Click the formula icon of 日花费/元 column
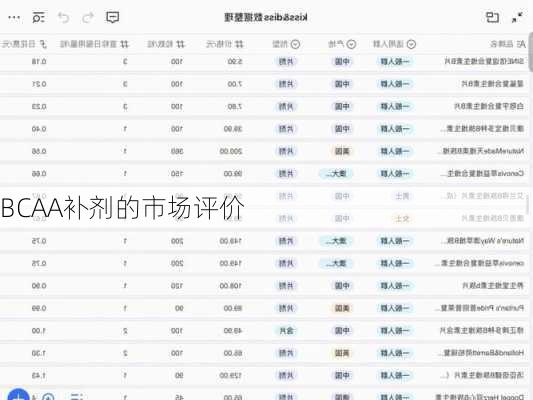The image size is (533, 400). 43,44
